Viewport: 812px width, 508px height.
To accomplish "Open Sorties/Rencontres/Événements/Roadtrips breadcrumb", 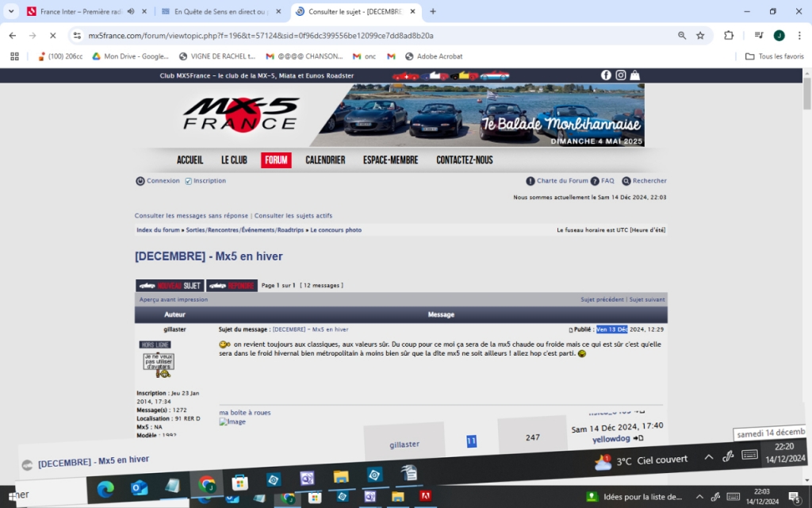I will tap(245, 230).
